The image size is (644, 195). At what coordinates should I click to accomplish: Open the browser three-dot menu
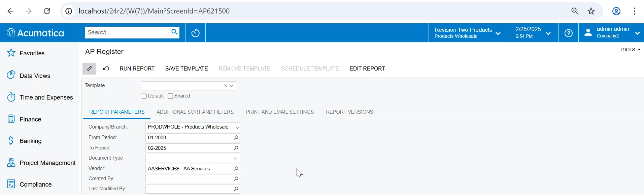635,11
